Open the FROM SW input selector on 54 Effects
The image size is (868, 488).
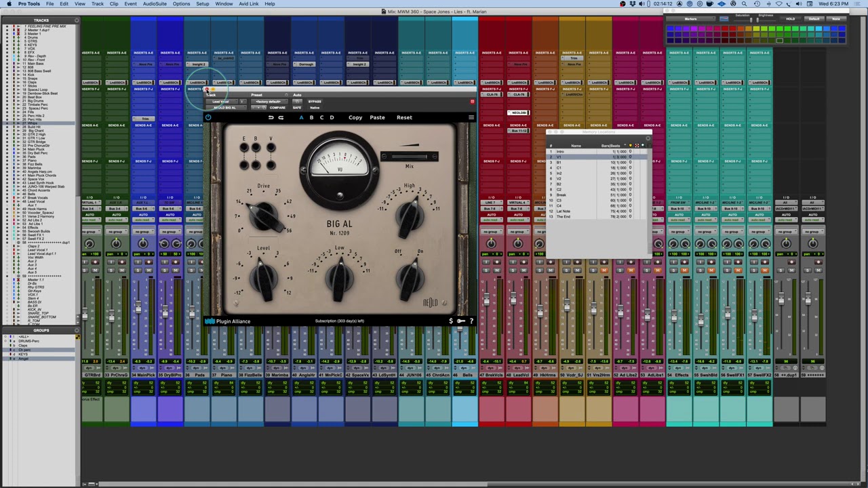678,203
